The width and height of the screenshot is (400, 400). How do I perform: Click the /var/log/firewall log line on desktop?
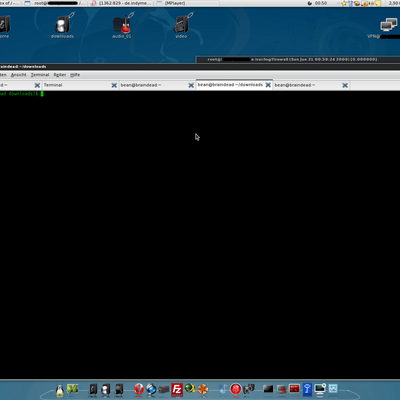click(x=292, y=59)
